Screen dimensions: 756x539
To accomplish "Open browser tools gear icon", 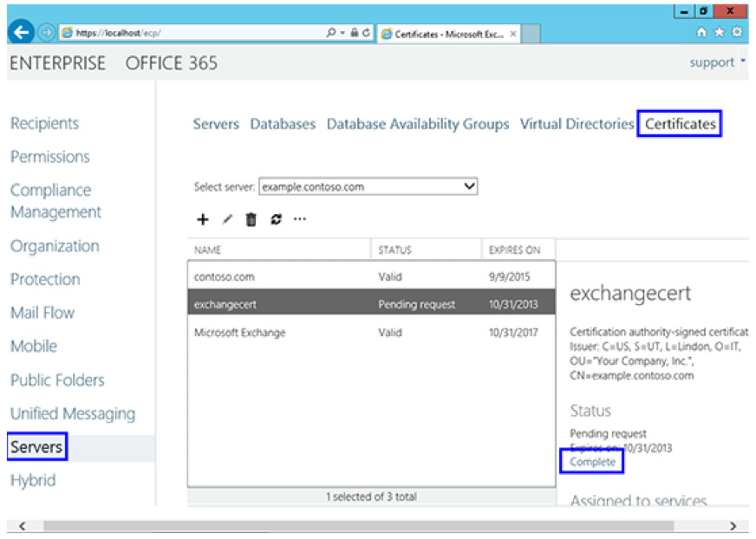I will tap(737, 33).
